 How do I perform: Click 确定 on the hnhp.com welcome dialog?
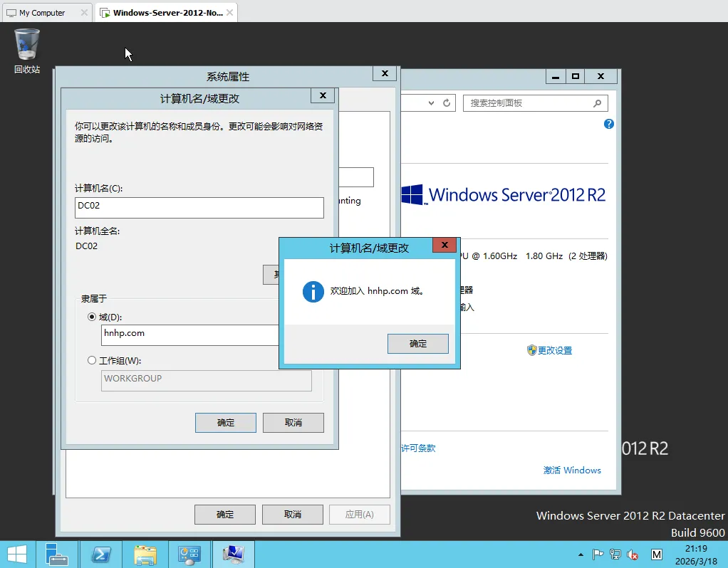pyautogui.click(x=417, y=344)
